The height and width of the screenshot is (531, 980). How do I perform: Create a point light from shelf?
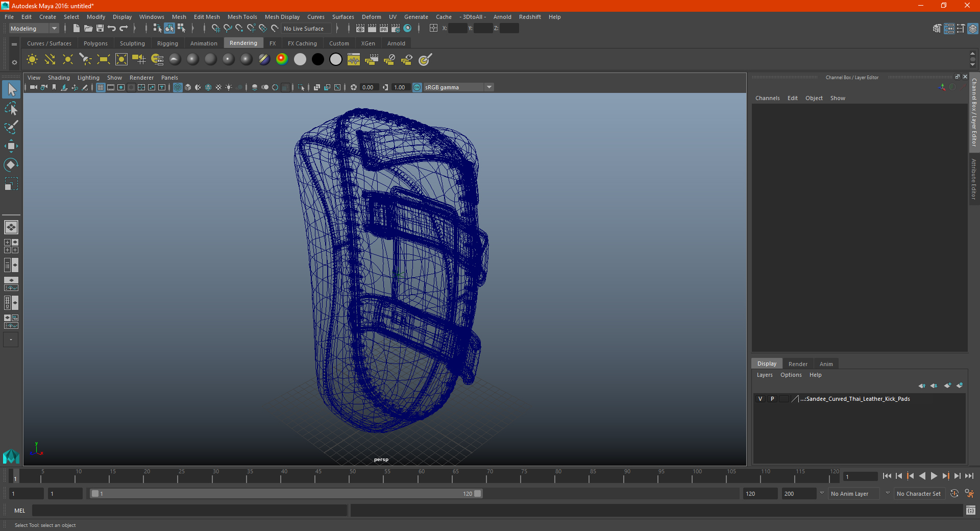click(x=68, y=60)
